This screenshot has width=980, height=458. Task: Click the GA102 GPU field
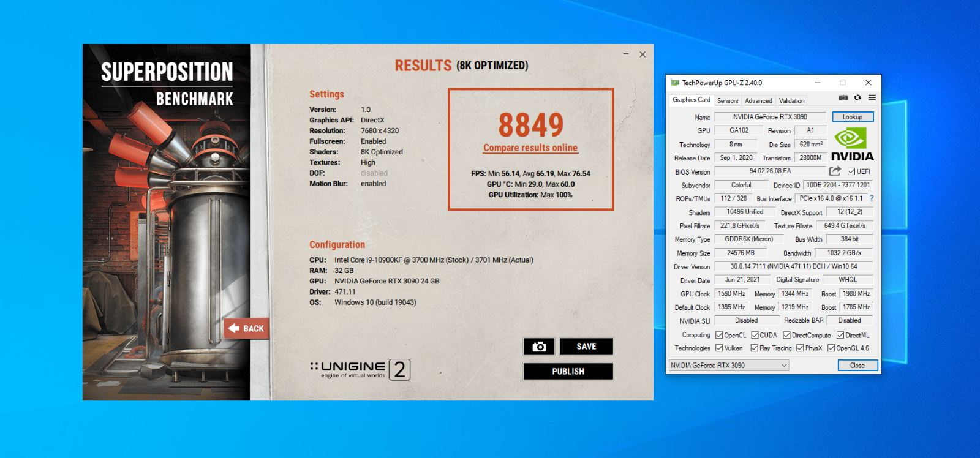pos(739,130)
